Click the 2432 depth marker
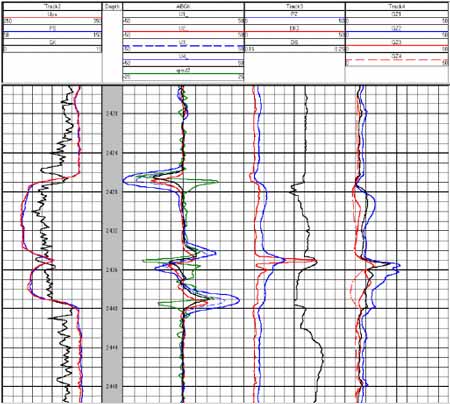The image size is (450, 404). [x=113, y=231]
